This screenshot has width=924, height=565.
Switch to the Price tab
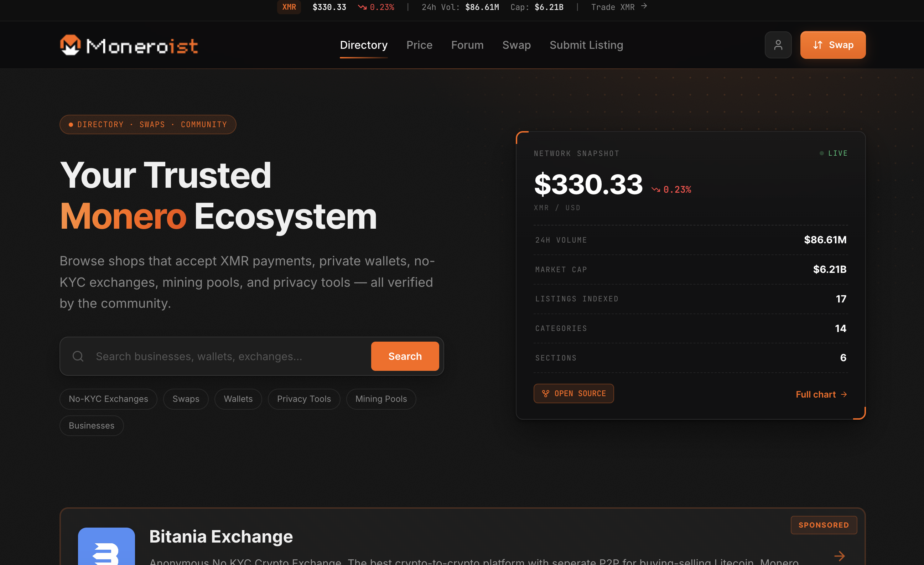click(x=419, y=45)
